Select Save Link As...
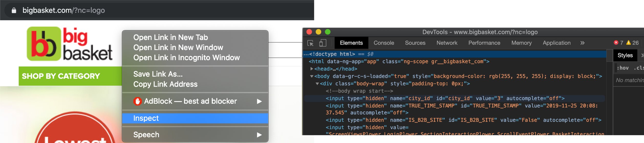Image resolution: width=644 pixels, height=143 pixels. coord(158,74)
